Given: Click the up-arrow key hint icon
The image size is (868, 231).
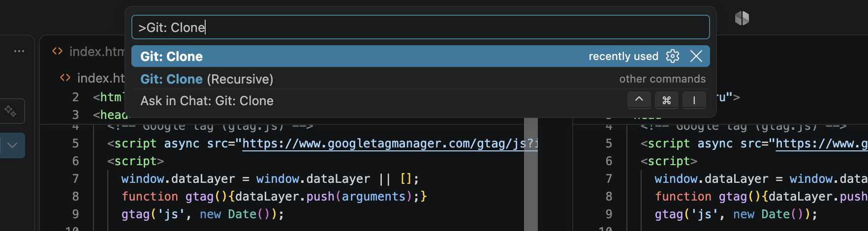Looking at the screenshot, I should [639, 100].
